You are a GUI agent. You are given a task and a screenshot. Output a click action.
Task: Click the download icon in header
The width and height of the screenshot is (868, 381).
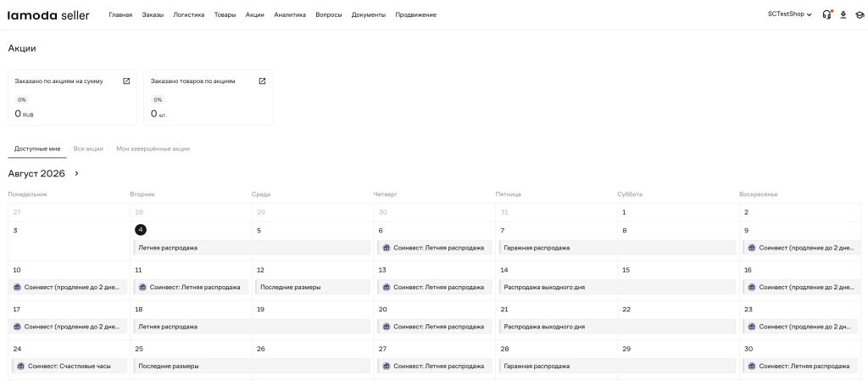(x=843, y=15)
